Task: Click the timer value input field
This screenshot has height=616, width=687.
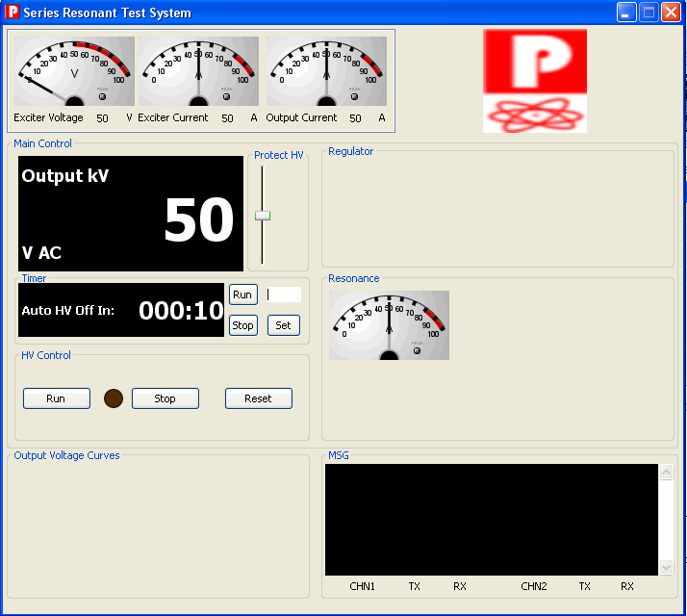Action: (284, 295)
